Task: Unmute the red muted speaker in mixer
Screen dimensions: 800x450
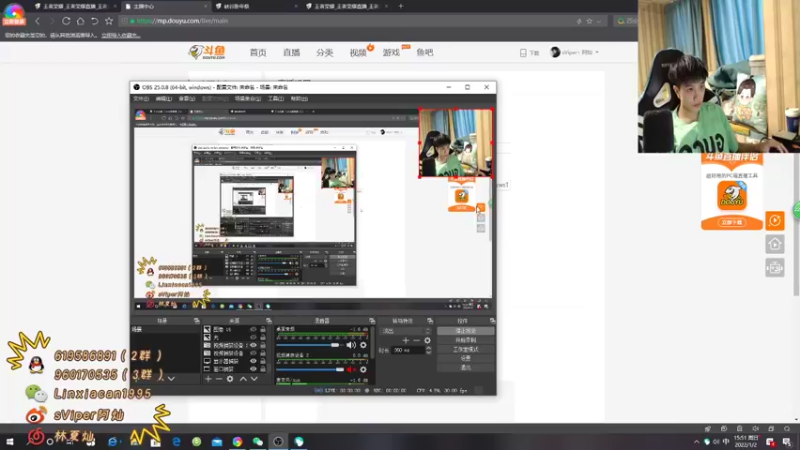Action: (351, 369)
